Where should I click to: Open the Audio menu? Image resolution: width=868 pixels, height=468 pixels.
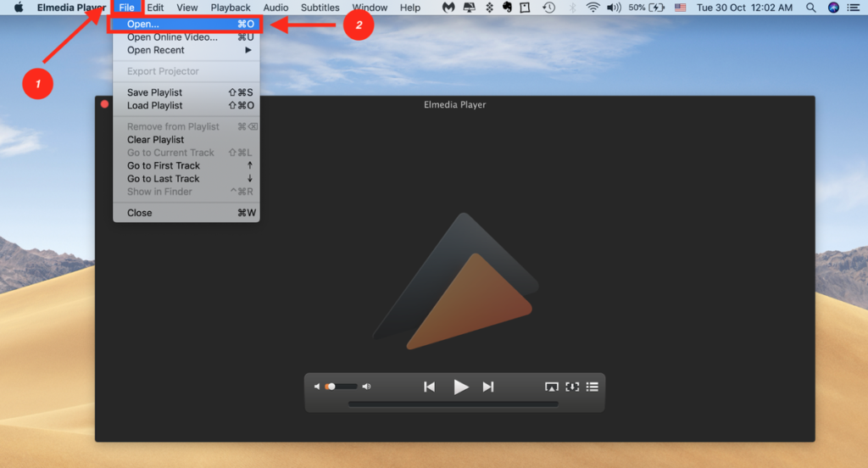point(275,7)
